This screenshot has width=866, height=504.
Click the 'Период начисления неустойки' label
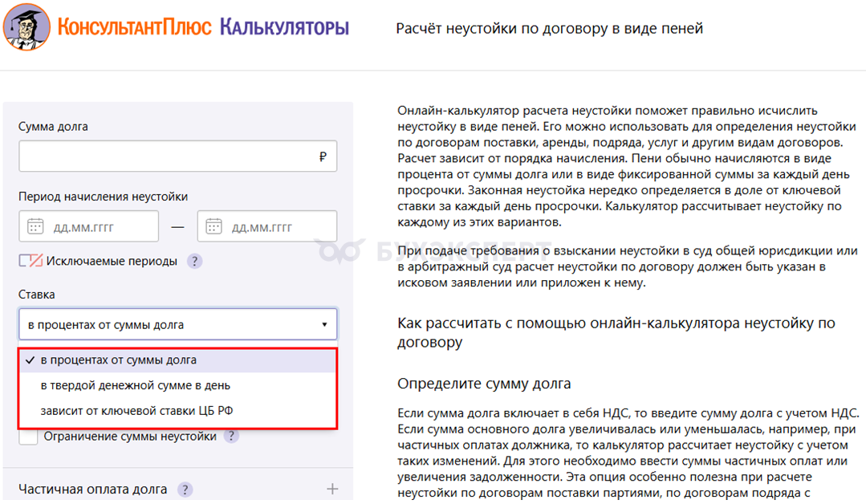(x=104, y=197)
